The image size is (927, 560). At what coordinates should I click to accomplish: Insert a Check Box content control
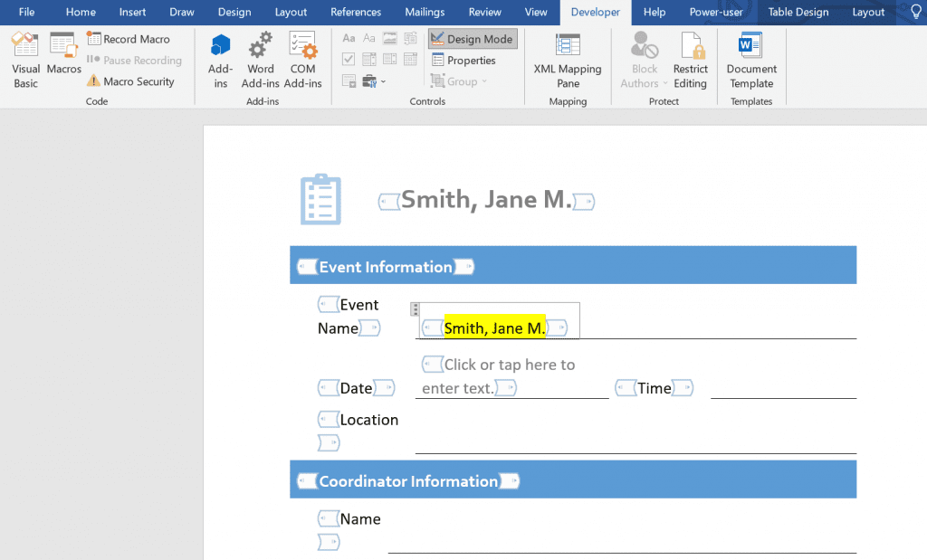tap(349, 60)
